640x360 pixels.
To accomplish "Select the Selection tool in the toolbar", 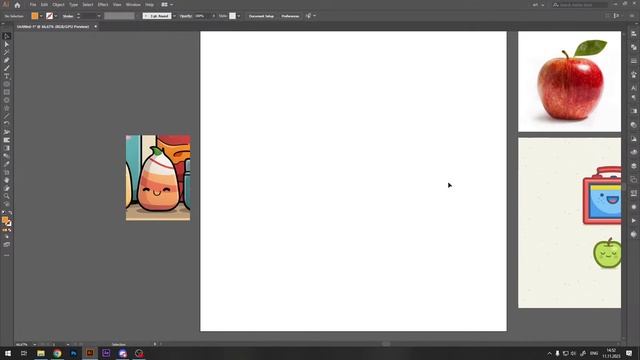I will click(7, 36).
